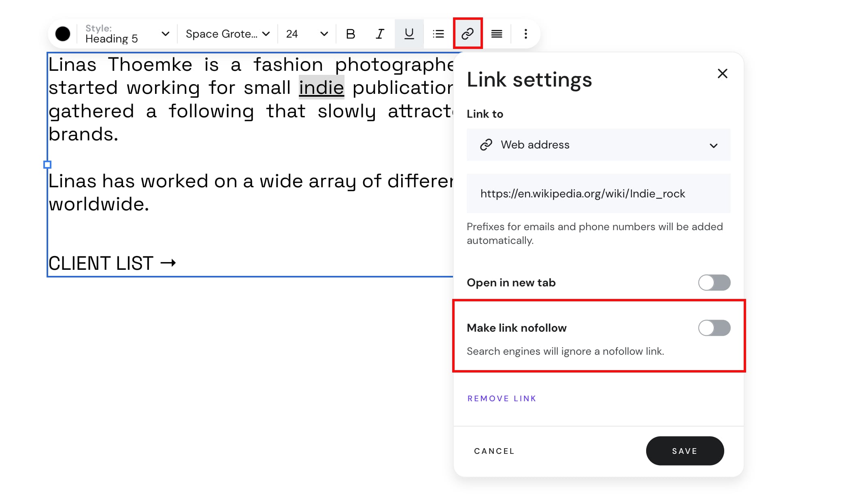Open the Web address link type dropdown
Viewport: 855px width, 504px height.
(x=598, y=145)
